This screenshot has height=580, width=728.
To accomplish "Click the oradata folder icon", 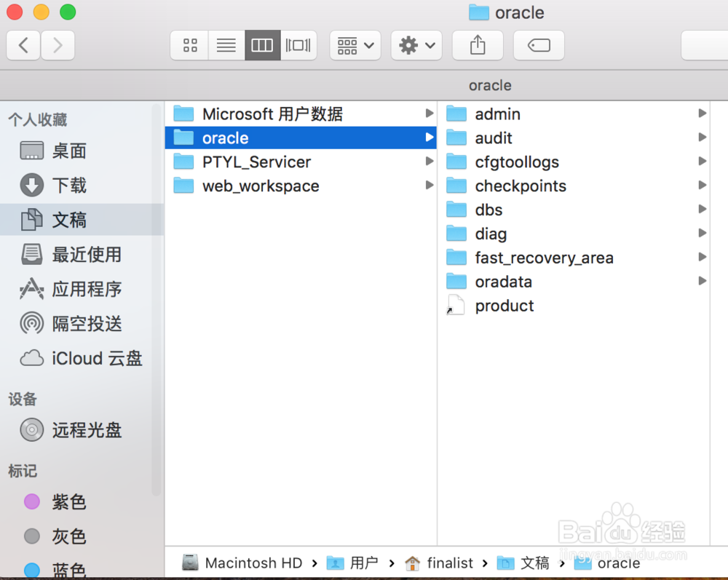I will click(456, 281).
